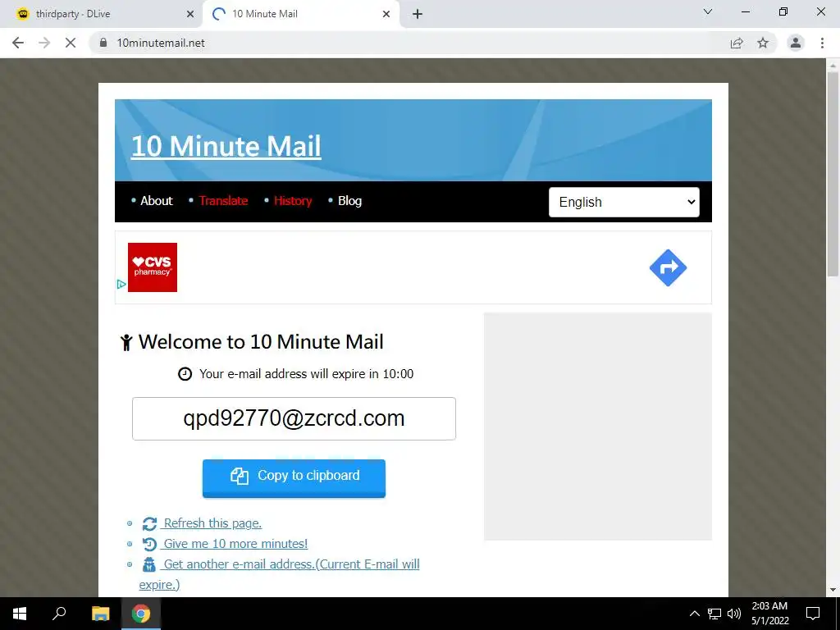This screenshot has height=630, width=840.
Task: Click the refresh arrows icon beside Refresh link
Action: coord(149,524)
